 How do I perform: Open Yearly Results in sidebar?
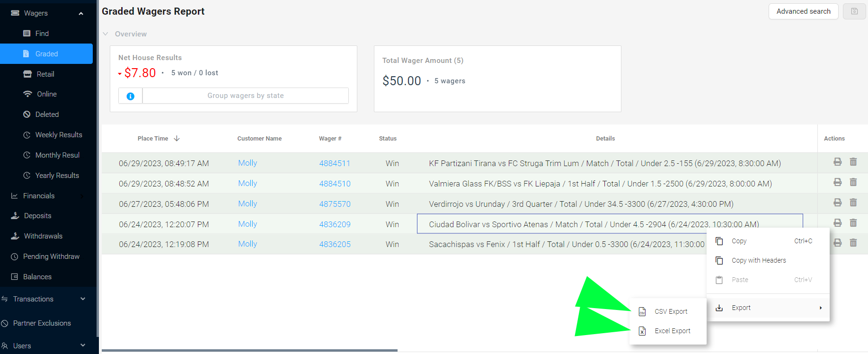click(57, 176)
